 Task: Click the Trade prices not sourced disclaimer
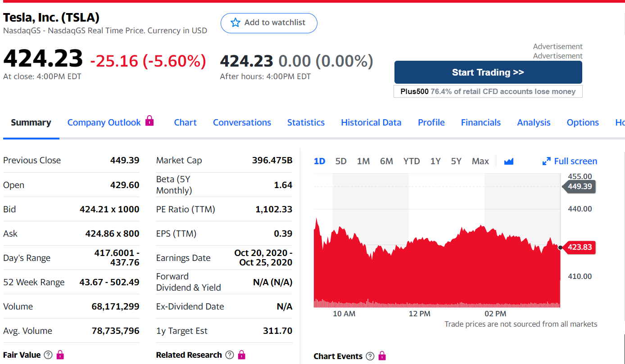click(521, 324)
